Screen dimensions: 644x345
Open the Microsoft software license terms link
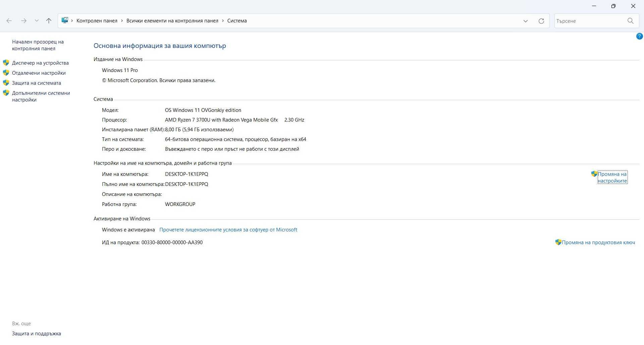click(228, 230)
